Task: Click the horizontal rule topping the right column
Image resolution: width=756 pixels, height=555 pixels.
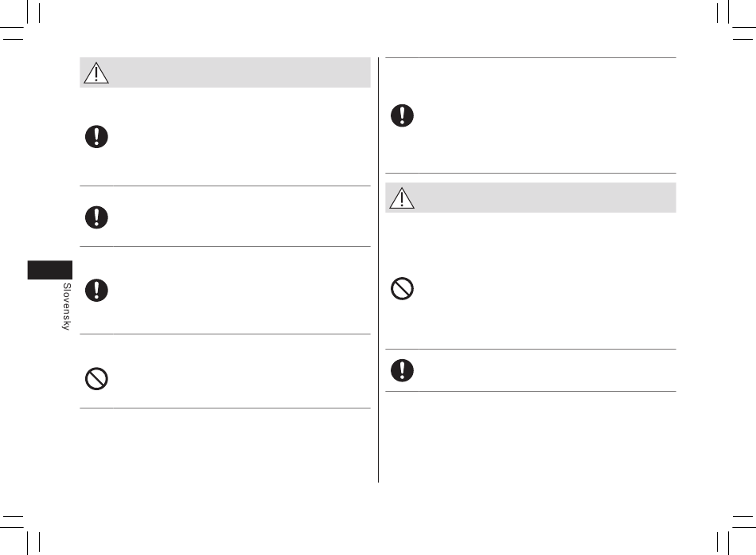Action: click(x=531, y=58)
